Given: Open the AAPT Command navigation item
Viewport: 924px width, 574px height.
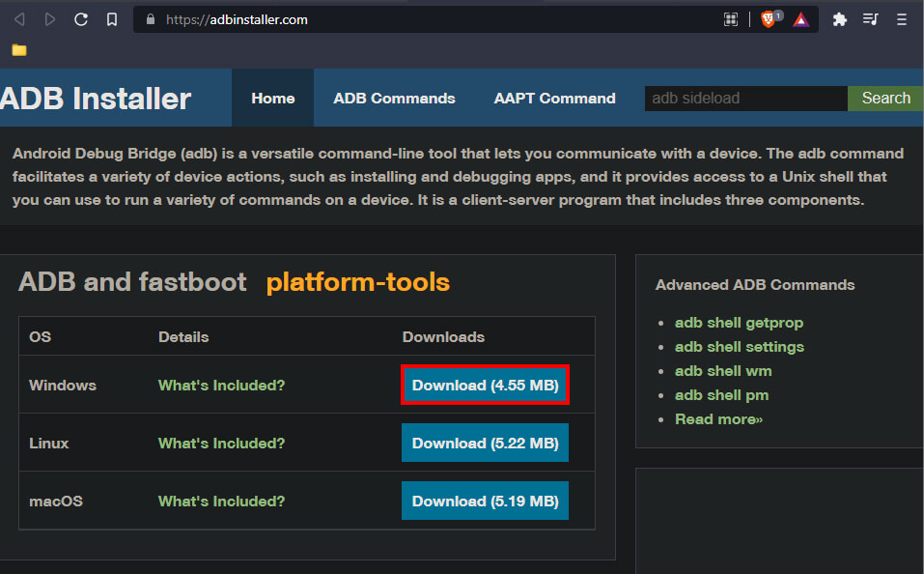Looking at the screenshot, I should click(x=554, y=98).
